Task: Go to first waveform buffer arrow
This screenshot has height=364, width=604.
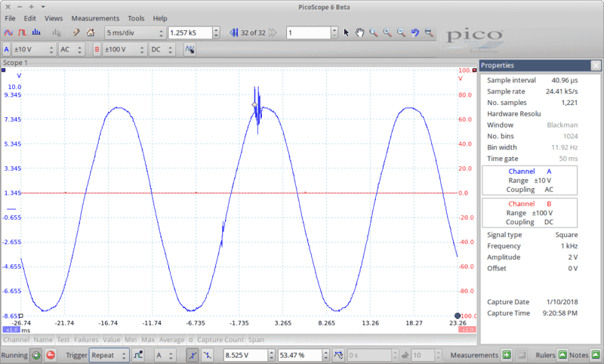Action: [x=233, y=33]
